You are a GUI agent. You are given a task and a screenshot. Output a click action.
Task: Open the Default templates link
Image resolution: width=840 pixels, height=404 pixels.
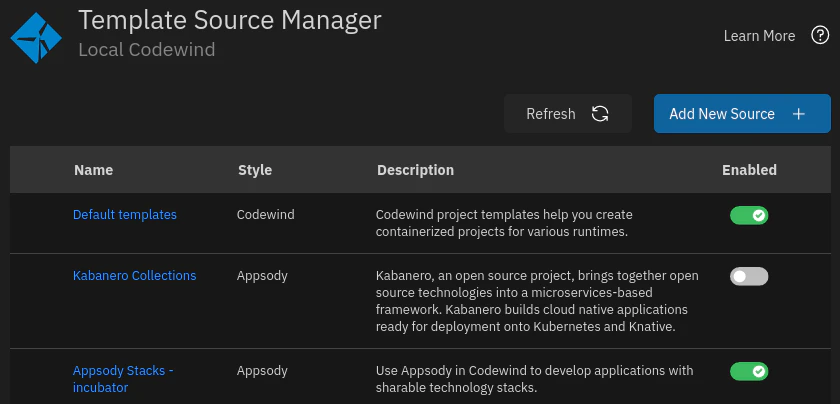(x=125, y=214)
